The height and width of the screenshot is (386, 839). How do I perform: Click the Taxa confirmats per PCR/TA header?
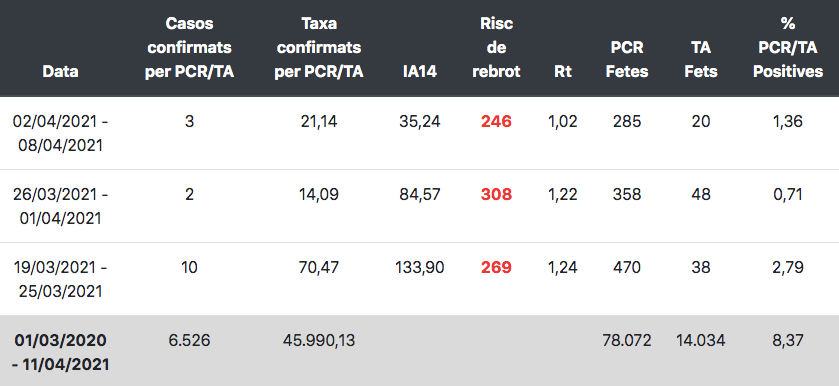point(319,48)
